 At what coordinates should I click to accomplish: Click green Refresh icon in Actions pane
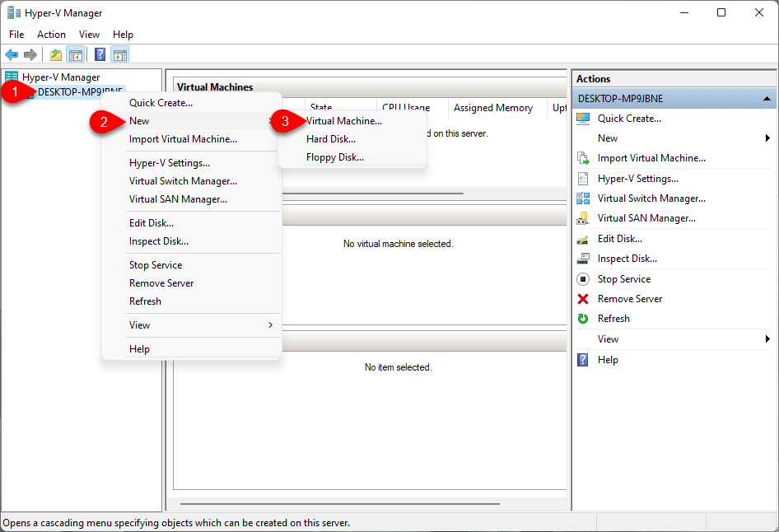[x=583, y=319]
